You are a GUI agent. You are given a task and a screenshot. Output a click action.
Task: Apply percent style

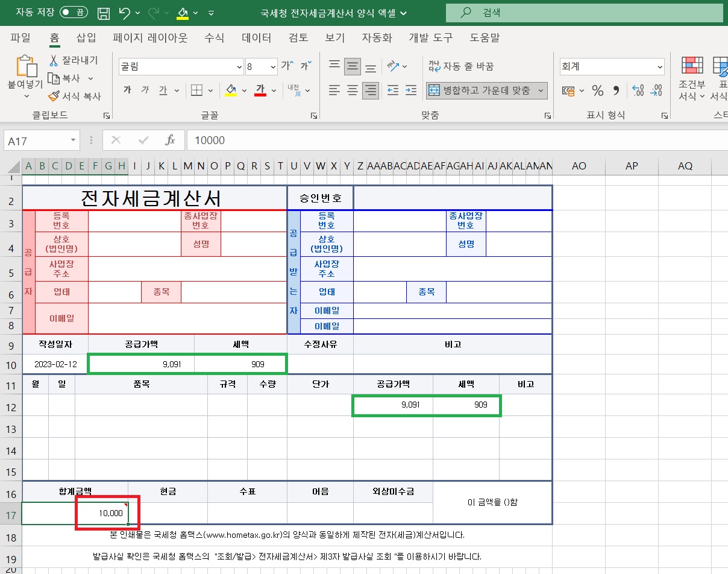coord(598,90)
